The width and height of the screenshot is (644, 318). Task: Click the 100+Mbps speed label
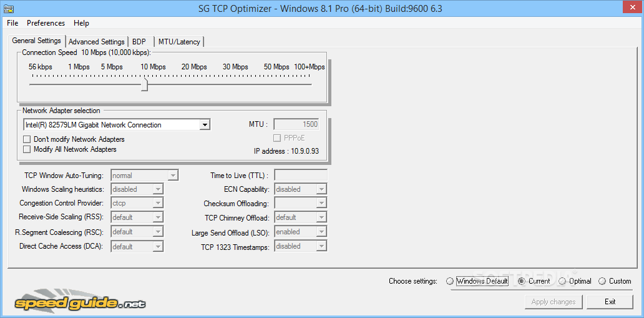tap(310, 67)
